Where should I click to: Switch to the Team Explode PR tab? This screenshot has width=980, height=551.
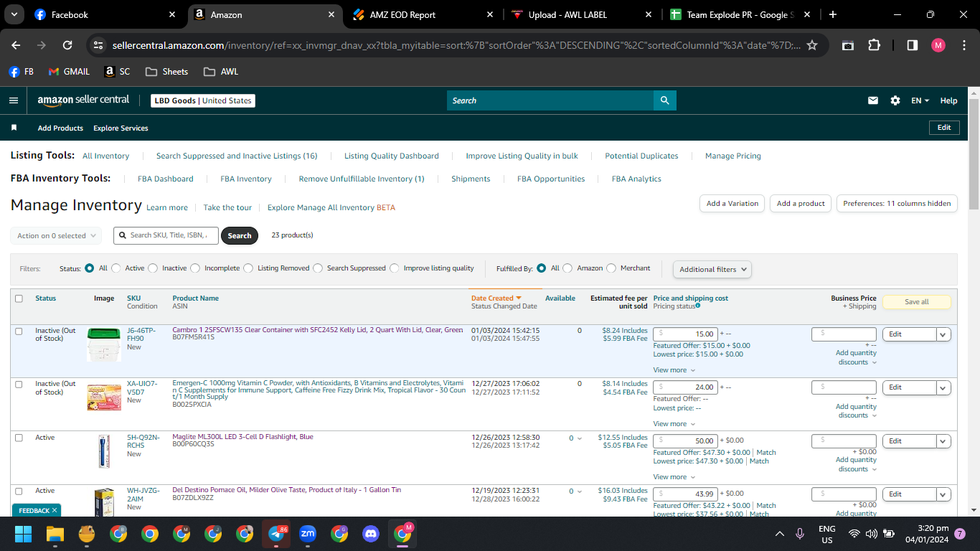740,14
